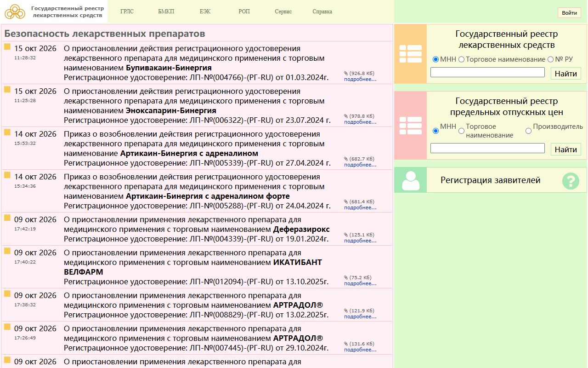
Task: Click the registry logo with interlocking gold rings
Action: point(15,11)
